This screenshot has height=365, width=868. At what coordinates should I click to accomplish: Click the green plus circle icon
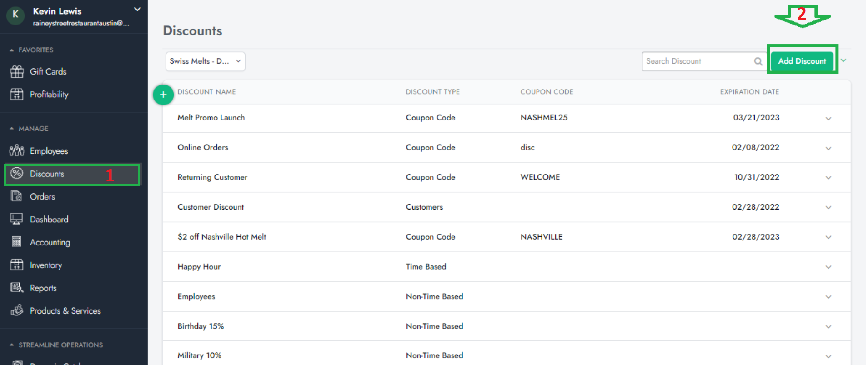coord(163,95)
